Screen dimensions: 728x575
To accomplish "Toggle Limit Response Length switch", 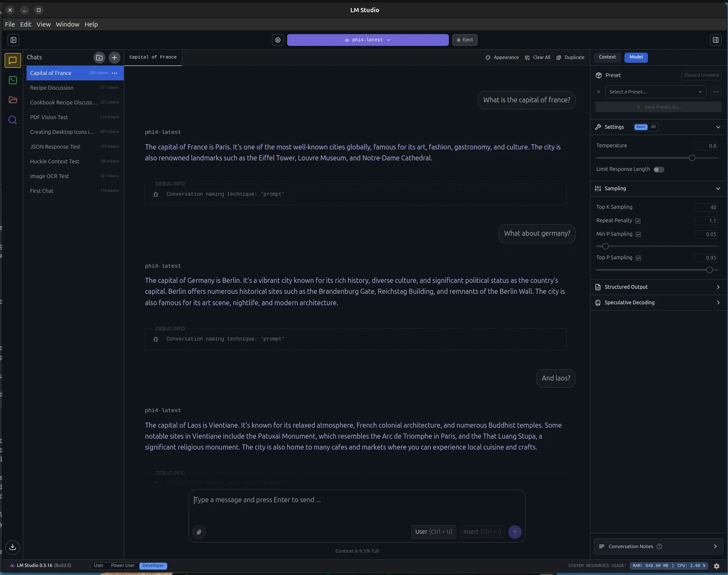I will pyautogui.click(x=659, y=170).
